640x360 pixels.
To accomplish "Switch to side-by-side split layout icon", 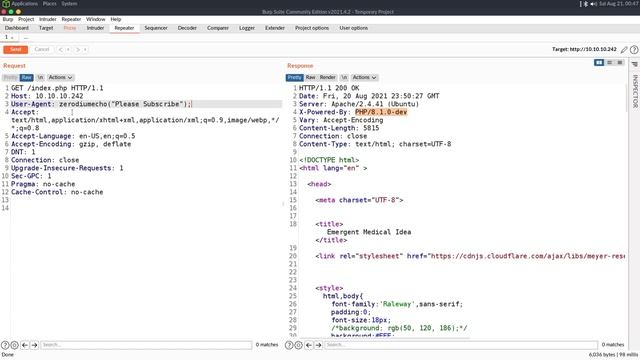I will pos(599,62).
